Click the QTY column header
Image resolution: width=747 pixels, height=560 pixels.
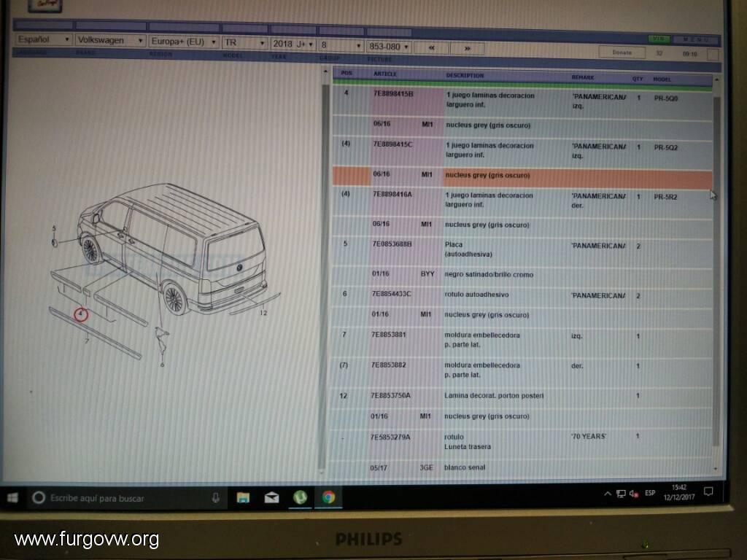coord(638,79)
